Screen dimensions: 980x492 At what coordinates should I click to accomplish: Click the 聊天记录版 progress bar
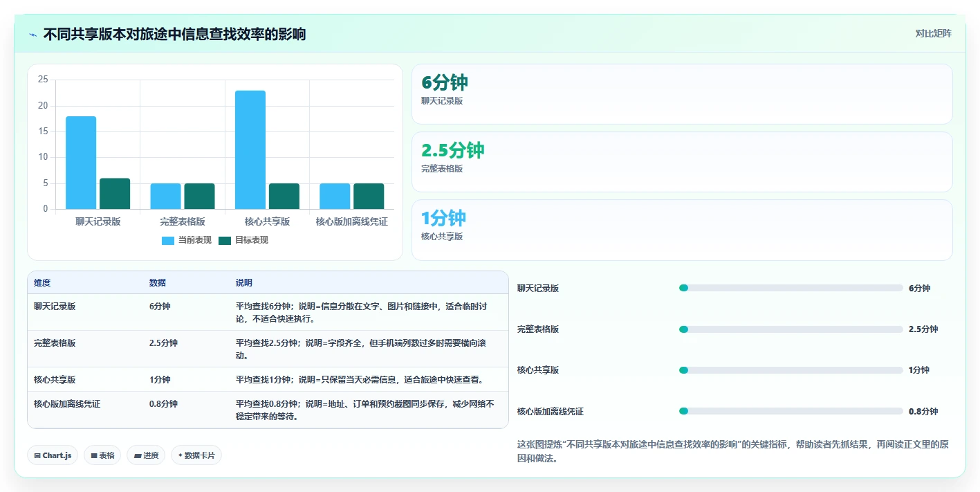[x=791, y=288]
